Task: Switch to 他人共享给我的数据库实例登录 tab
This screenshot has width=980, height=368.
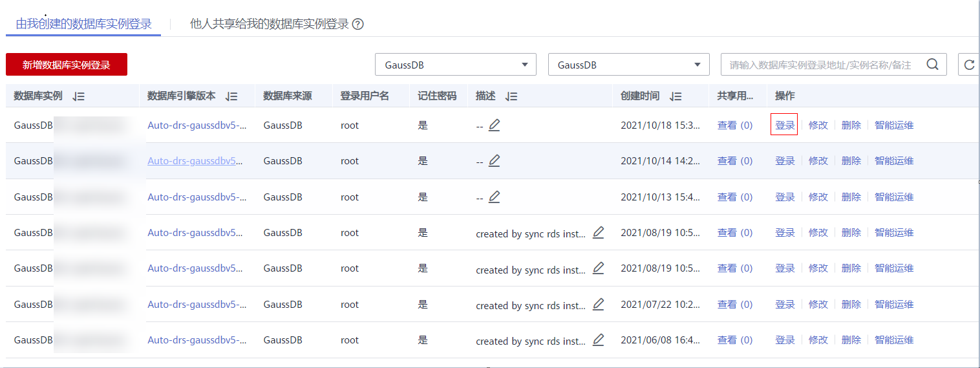Action: [269, 25]
